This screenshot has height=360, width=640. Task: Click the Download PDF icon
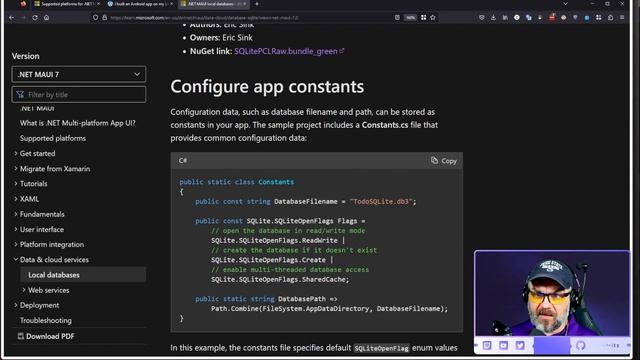point(20,336)
